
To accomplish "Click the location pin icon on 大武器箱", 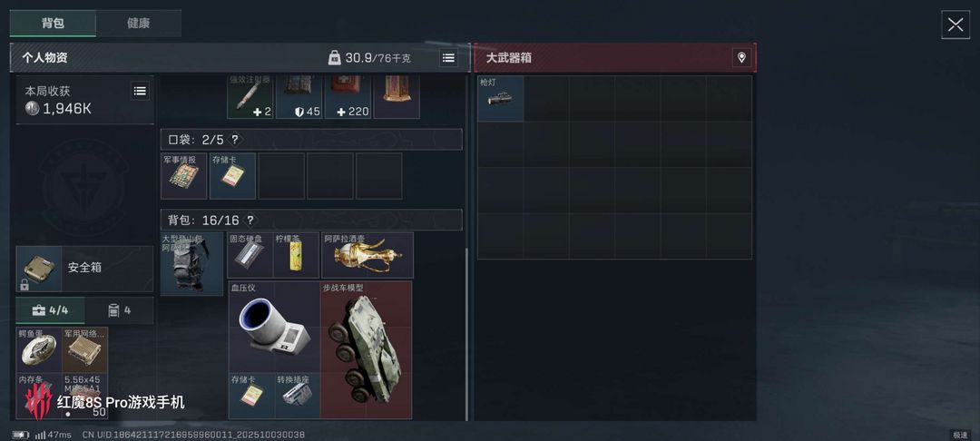I will pyautogui.click(x=741, y=57).
